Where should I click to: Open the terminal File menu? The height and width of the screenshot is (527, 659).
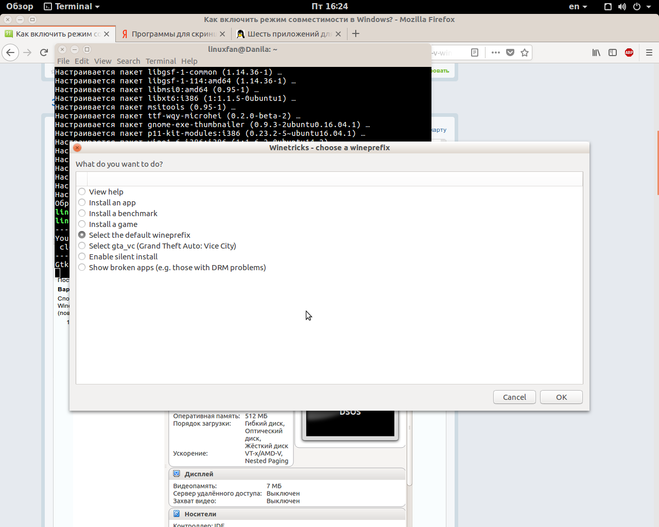[x=63, y=61]
